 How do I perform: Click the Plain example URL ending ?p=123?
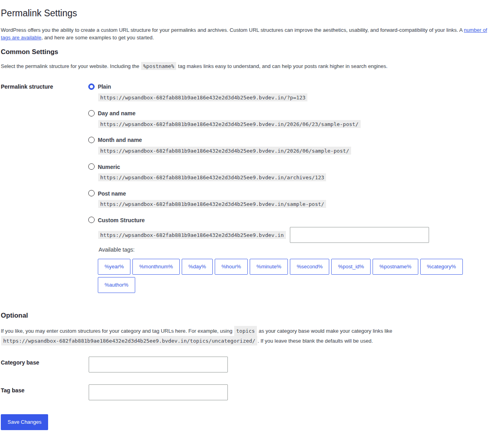(203, 98)
